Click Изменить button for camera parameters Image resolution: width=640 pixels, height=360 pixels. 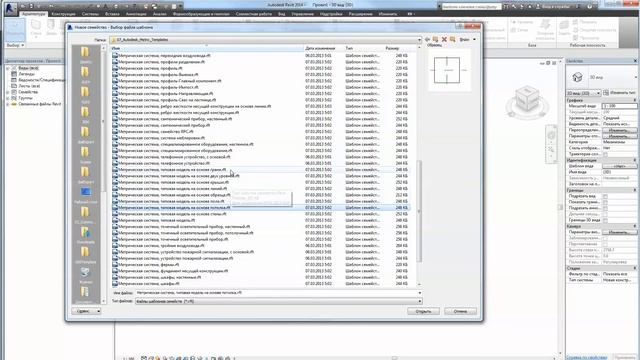619,232
